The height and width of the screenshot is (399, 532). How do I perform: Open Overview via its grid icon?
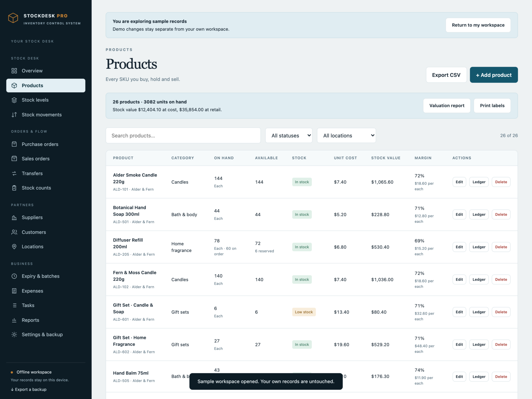(14, 71)
